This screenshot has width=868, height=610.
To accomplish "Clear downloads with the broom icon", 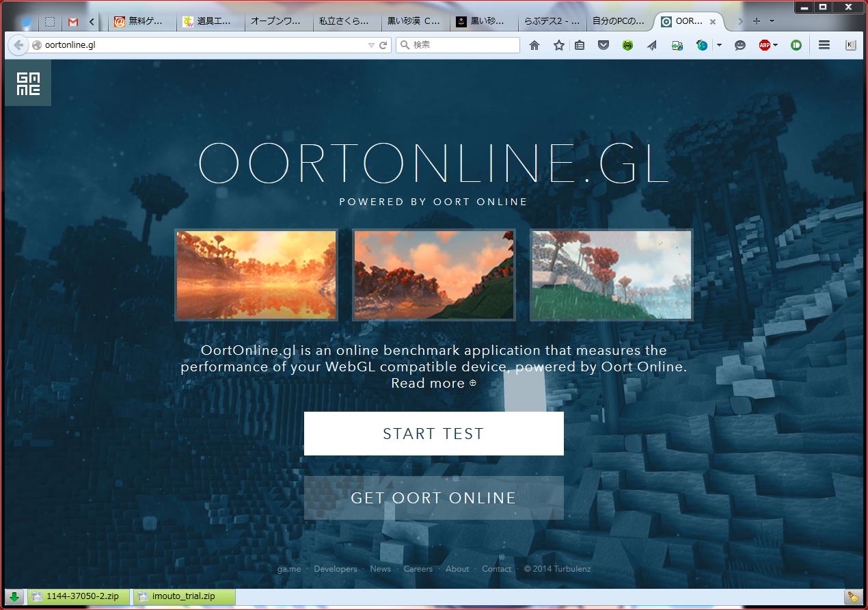I will tap(852, 596).
